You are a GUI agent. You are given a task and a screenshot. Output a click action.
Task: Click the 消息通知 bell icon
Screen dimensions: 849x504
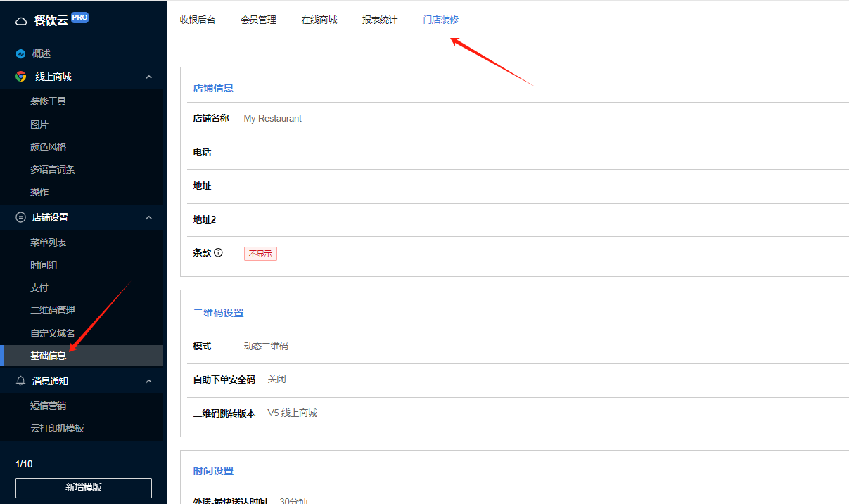(x=21, y=380)
